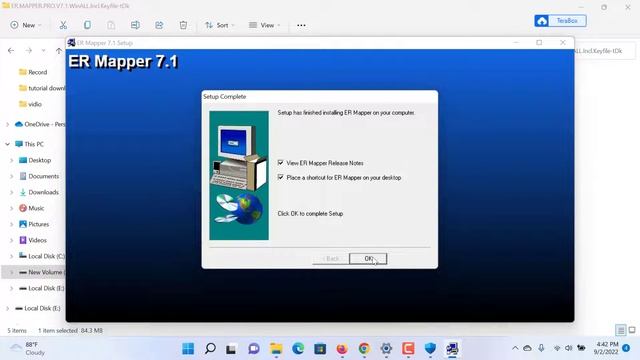Click the Rename icon in Explorer toolbar
The image size is (640, 360).
[x=135, y=25]
